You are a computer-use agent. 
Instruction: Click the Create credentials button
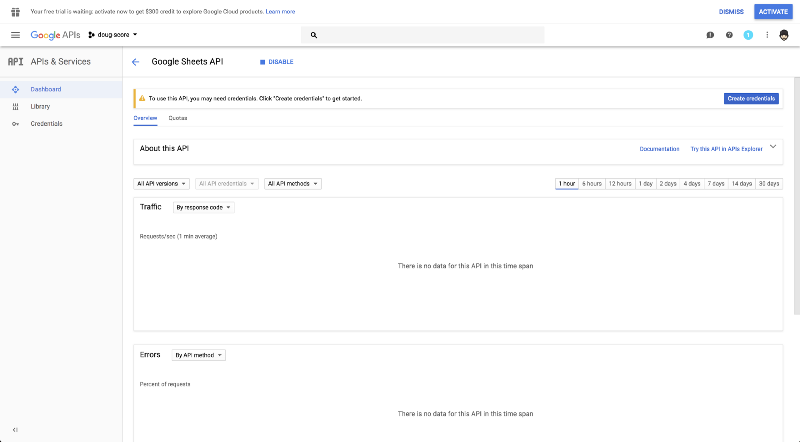click(751, 99)
